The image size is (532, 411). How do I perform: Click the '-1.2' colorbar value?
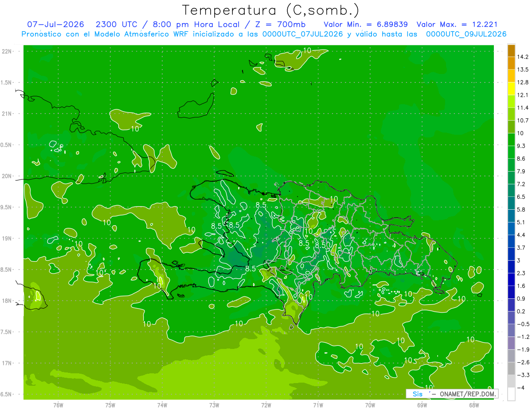point(523,337)
